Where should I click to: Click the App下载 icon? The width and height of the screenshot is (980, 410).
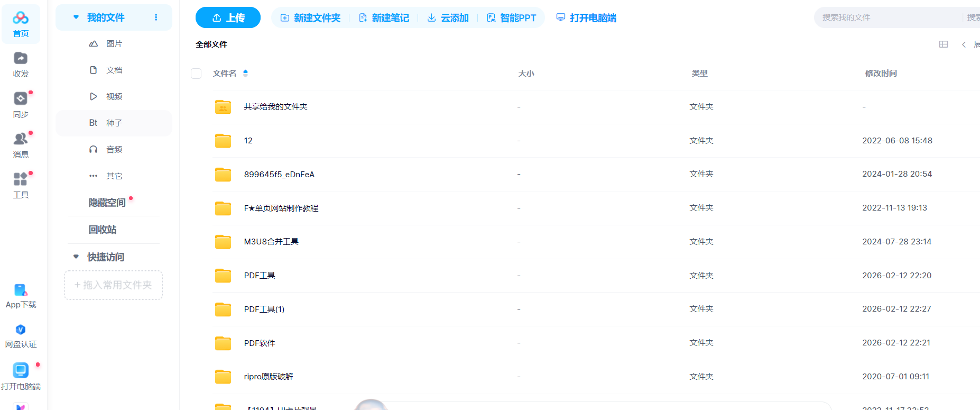pos(21,290)
